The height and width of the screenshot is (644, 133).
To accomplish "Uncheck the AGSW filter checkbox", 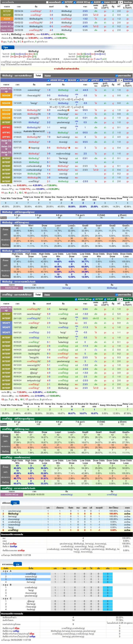I will point(92,2).
